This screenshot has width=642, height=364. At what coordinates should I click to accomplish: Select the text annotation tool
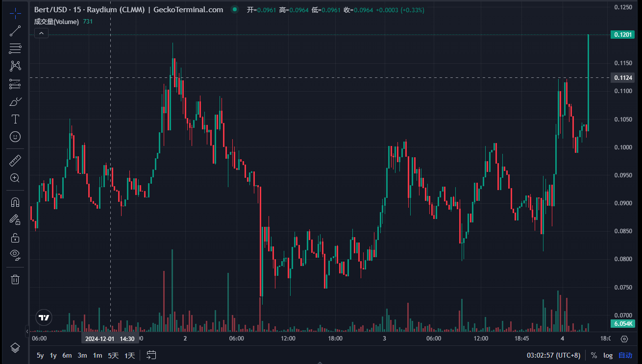click(x=15, y=119)
